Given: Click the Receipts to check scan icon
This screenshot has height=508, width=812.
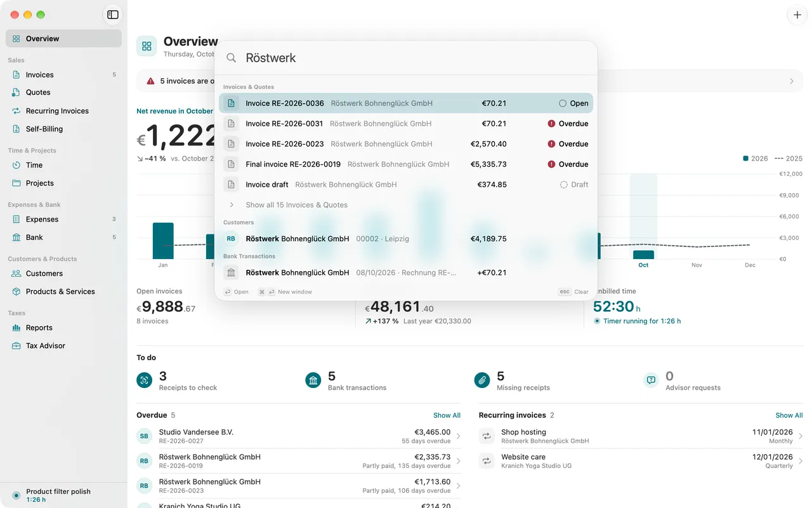Looking at the screenshot, I should click(145, 380).
